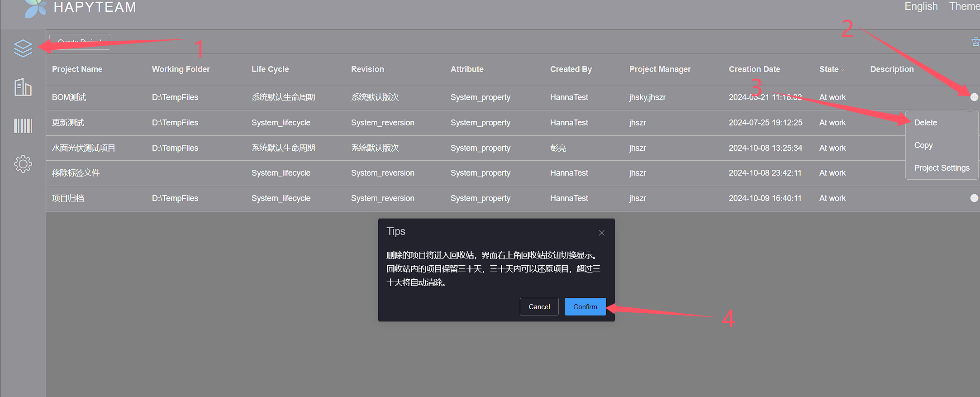Click creator 彭亮 cell
The width and height of the screenshot is (980, 397).
(x=558, y=148)
